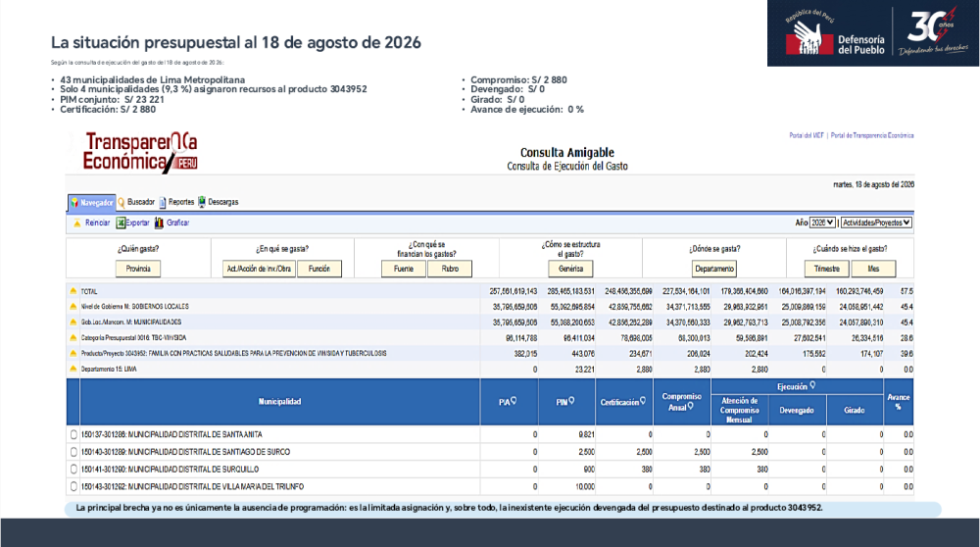Click the slide title 'La situación presupuestal'
This screenshot has height=547, width=980.
click(235, 42)
